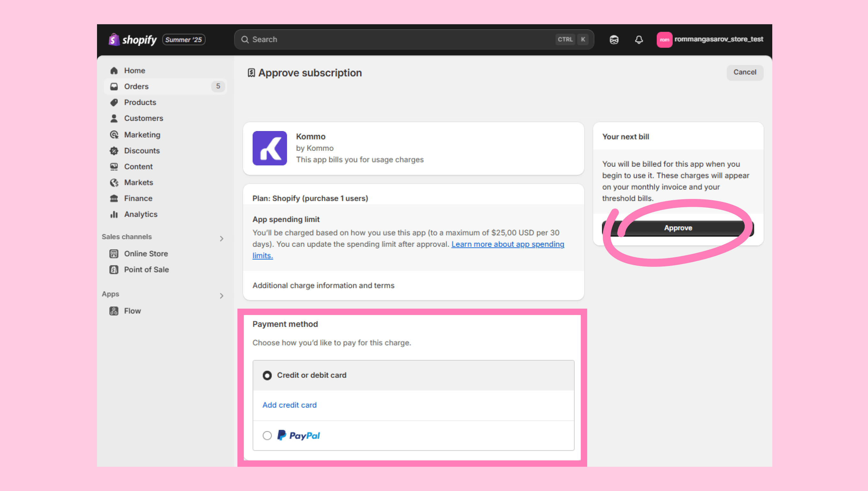Click the Discounts badge icon
This screenshot has height=491, width=868.
click(x=114, y=151)
